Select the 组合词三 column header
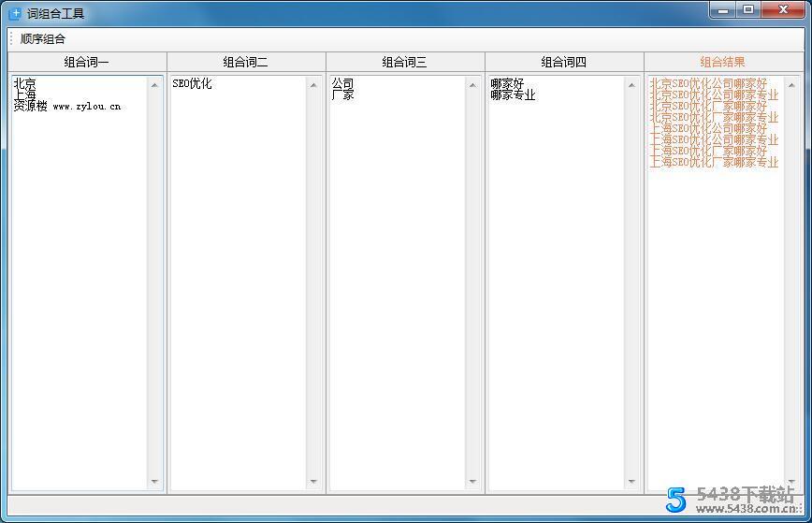This screenshot has height=523, width=812. pos(405,62)
